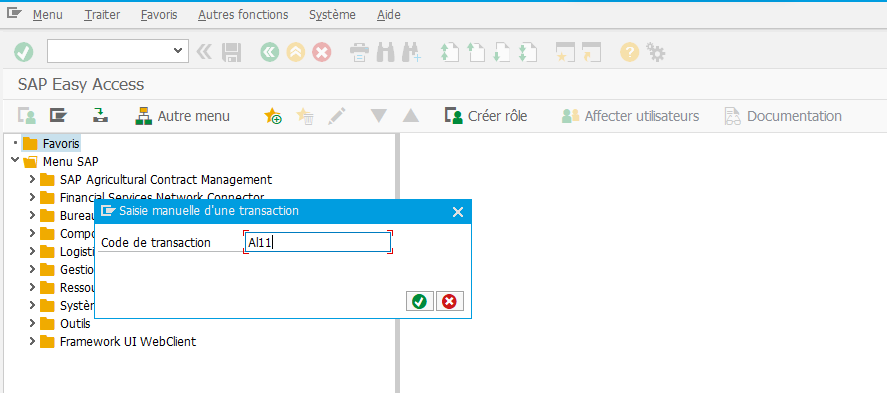Click inside the command input field
Image resolution: width=887 pixels, height=393 pixels.
coord(110,51)
